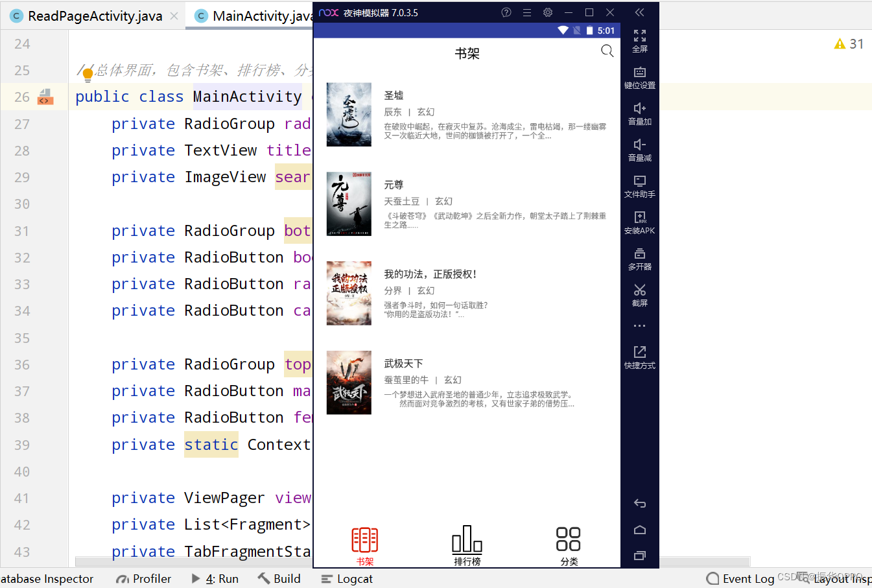The height and width of the screenshot is (588, 872).
Task: Close the ReadPageActivity.java editor tab
Action: tap(174, 16)
